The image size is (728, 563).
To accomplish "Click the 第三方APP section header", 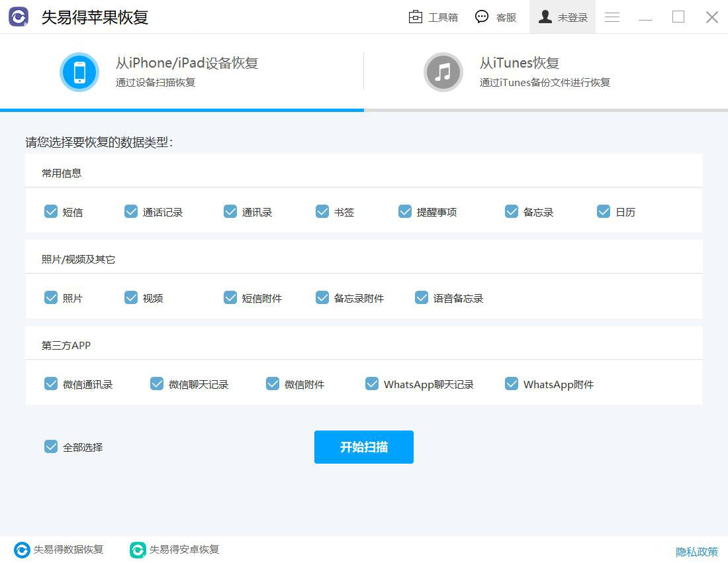I will coord(66,346).
